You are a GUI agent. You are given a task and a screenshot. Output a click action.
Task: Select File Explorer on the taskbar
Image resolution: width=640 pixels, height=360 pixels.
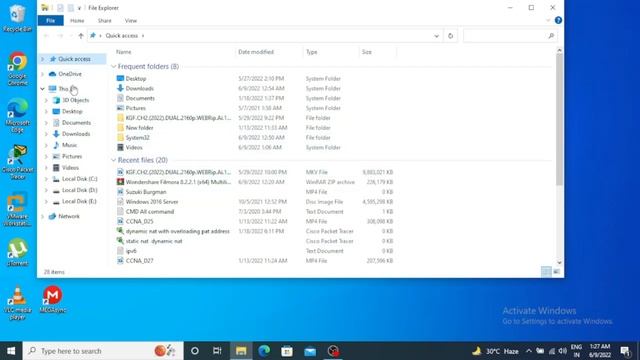(241, 351)
